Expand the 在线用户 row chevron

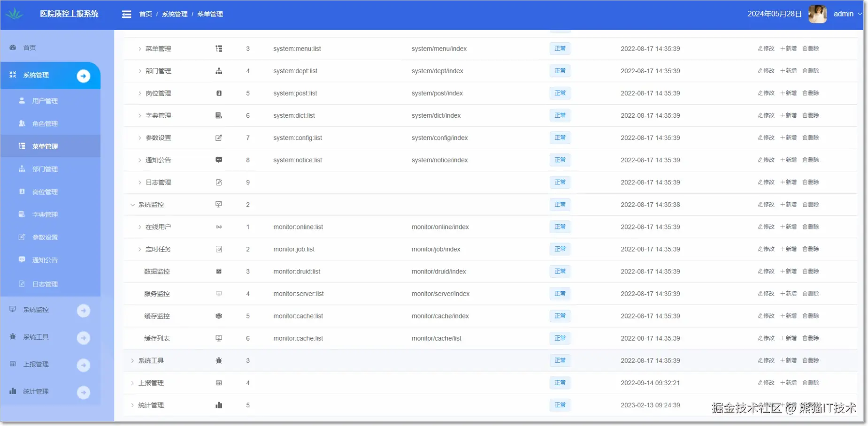pos(139,227)
